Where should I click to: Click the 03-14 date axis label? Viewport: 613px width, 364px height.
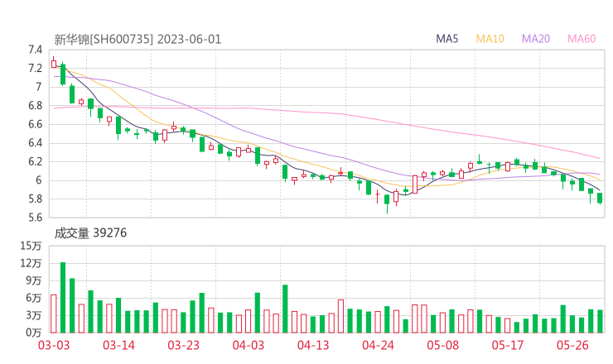tap(118, 345)
